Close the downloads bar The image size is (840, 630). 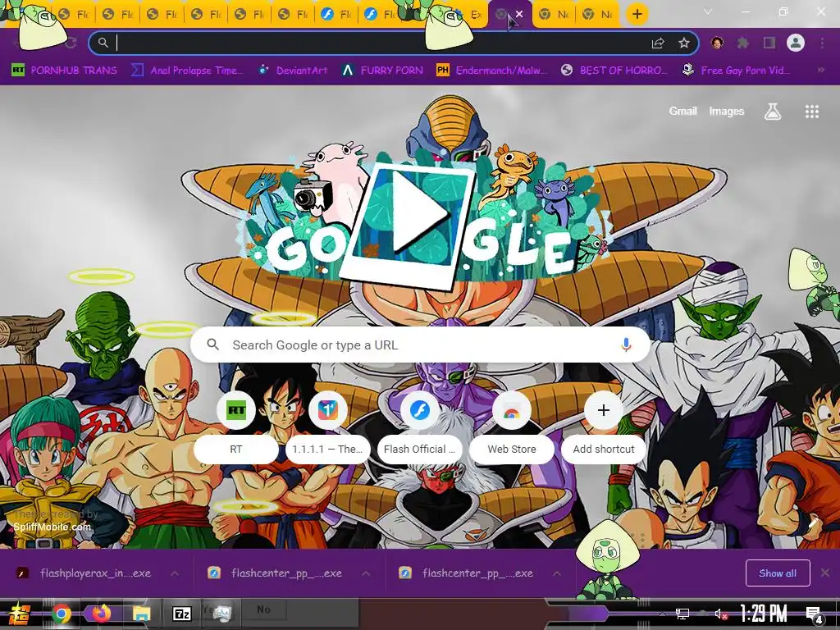[x=825, y=573]
